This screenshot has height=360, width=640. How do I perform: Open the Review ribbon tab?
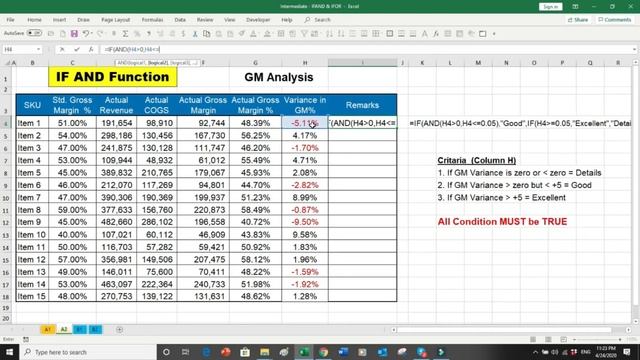[x=205, y=20]
